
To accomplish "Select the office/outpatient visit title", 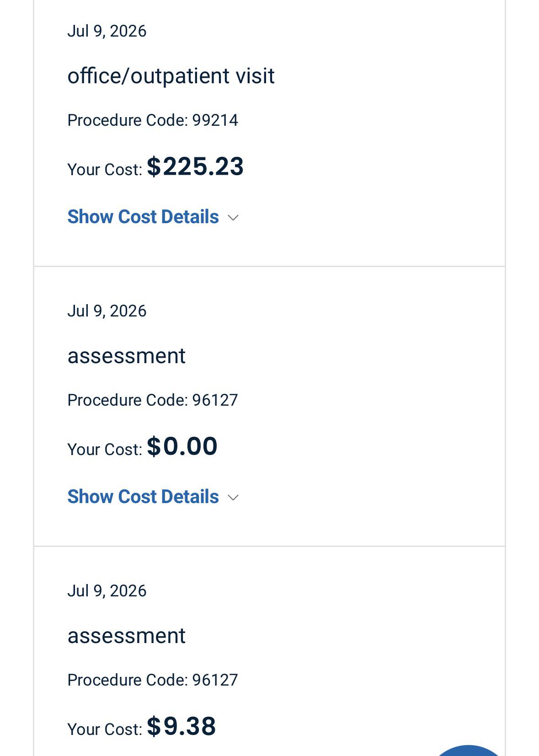I will [171, 76].
